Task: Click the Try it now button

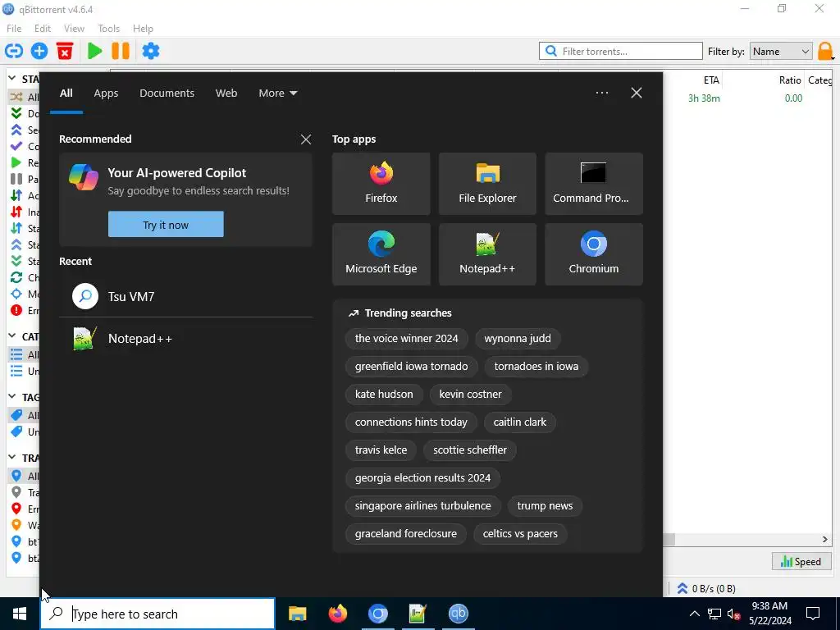Action: (x=166, y=225)
